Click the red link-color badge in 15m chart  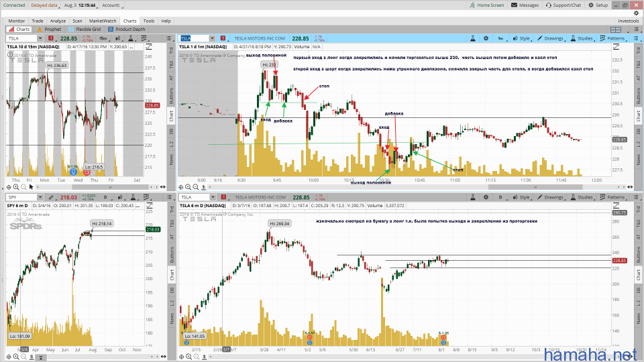click(51, 38)
